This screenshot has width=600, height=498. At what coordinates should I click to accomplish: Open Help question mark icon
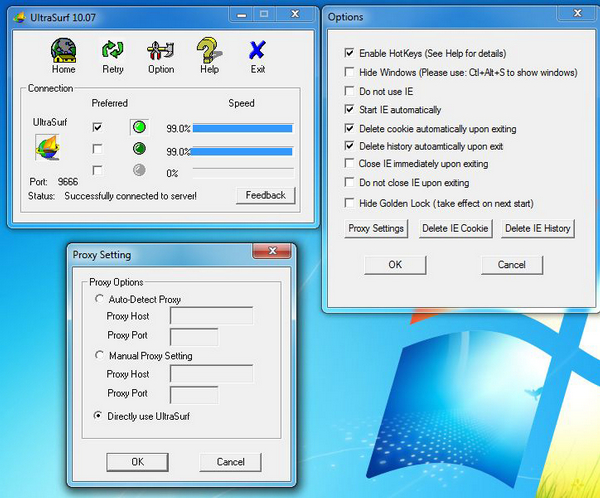[209, 56]
